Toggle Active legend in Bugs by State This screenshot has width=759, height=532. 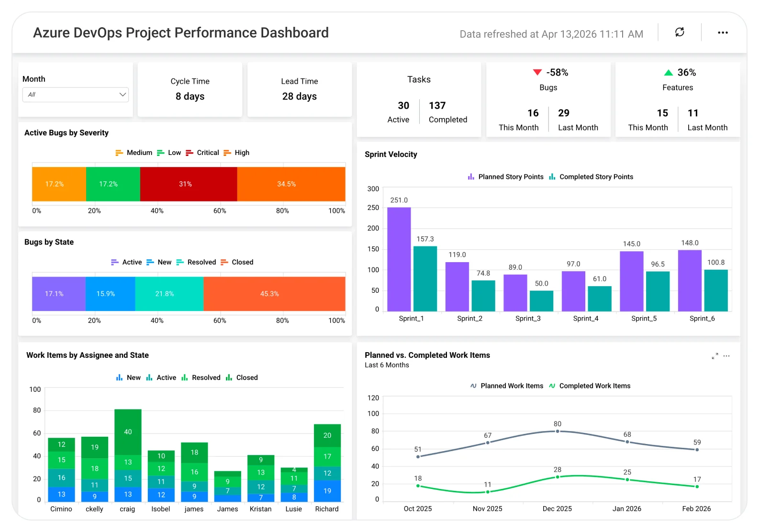pyautogui.click(x=126, y=262)
